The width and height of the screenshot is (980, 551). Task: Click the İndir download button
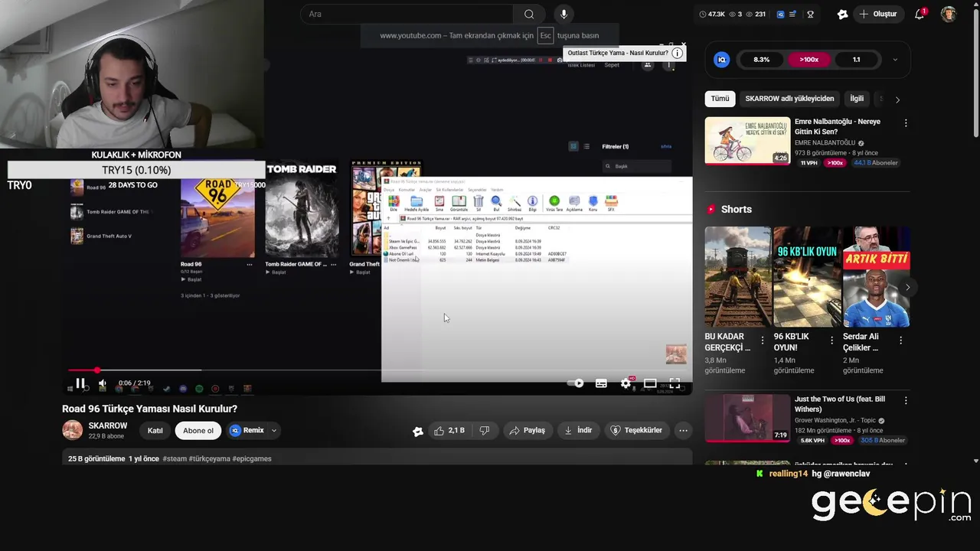pos(578,431)
